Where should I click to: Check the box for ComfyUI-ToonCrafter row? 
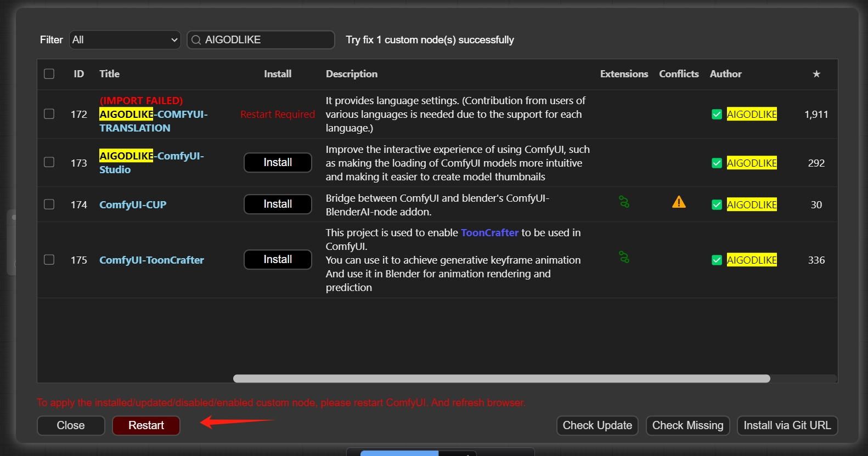(x=49, y=260)
